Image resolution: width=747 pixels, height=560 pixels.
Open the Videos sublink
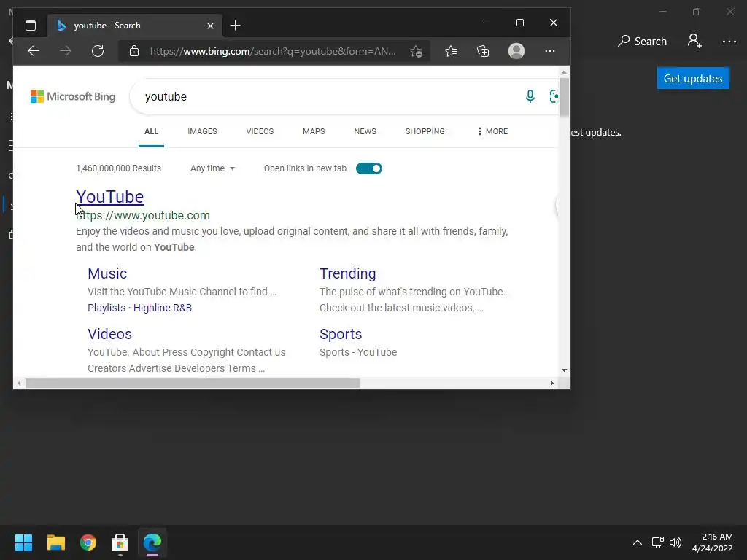pos(109,334)
